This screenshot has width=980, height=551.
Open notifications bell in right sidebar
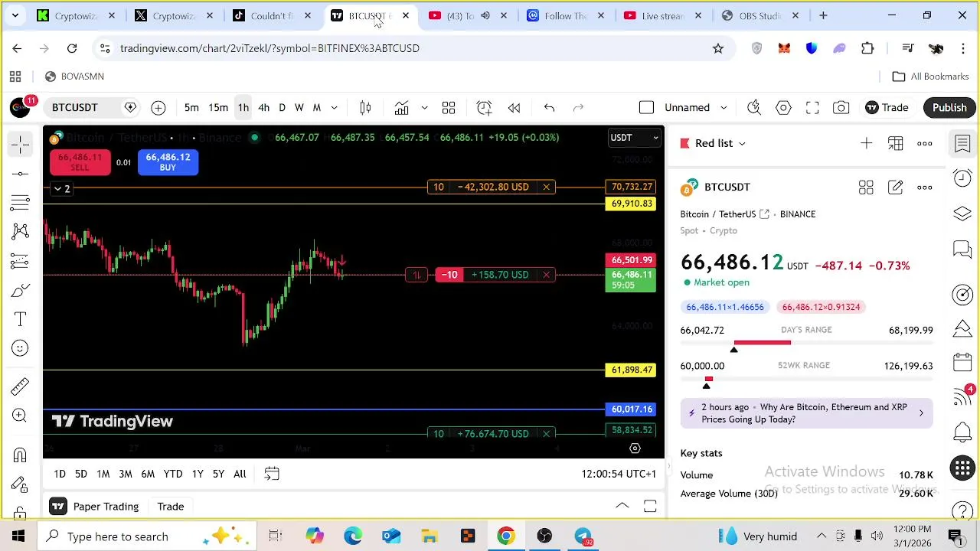(962, 433)
